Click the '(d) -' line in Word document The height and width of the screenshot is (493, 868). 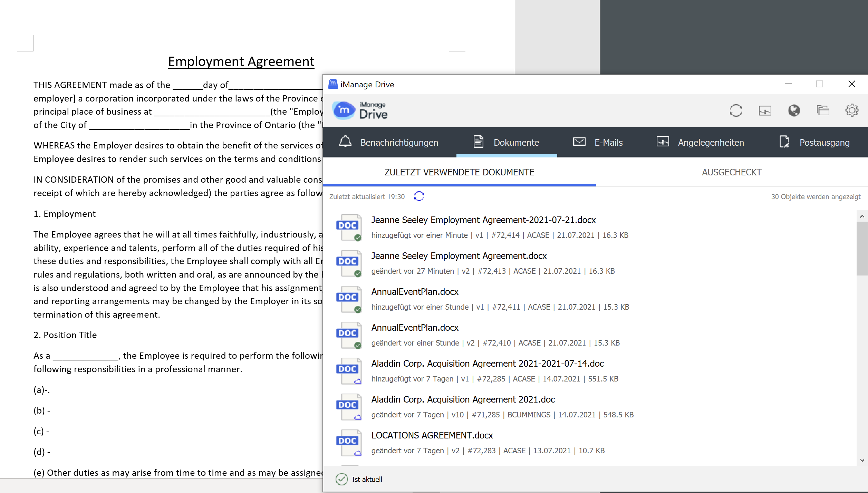tap(42, 452)
